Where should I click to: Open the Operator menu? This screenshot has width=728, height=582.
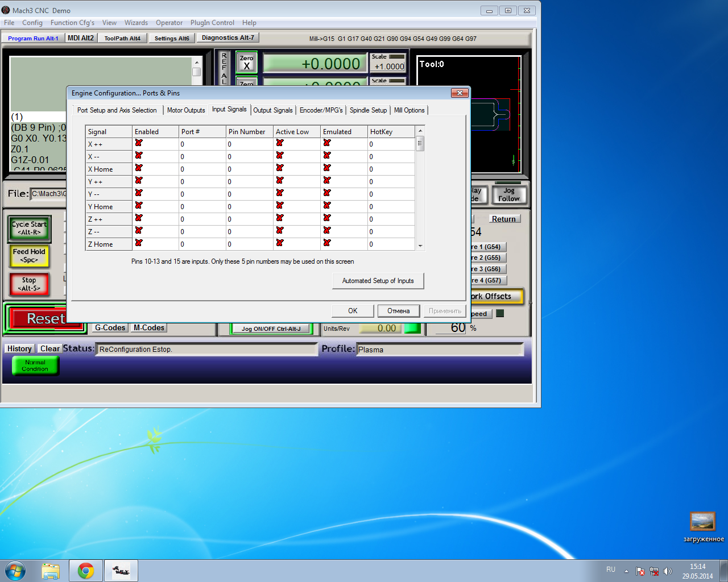click(x=169, y=23)
